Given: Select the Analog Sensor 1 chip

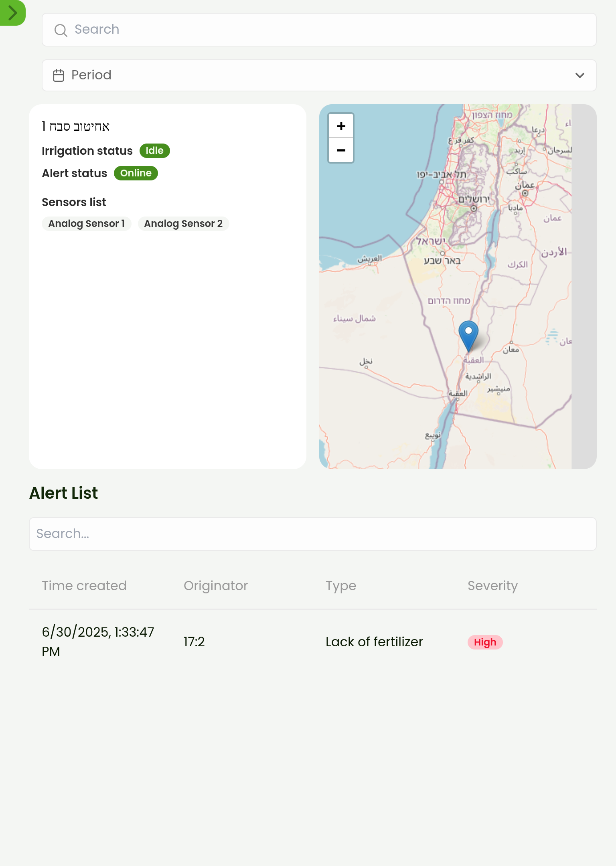Looking at the screenshot, I should [87, 224].
